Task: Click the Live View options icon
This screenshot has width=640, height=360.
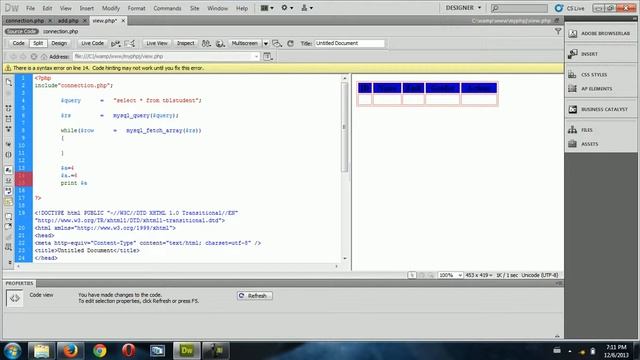Action: tap(268, 57)
